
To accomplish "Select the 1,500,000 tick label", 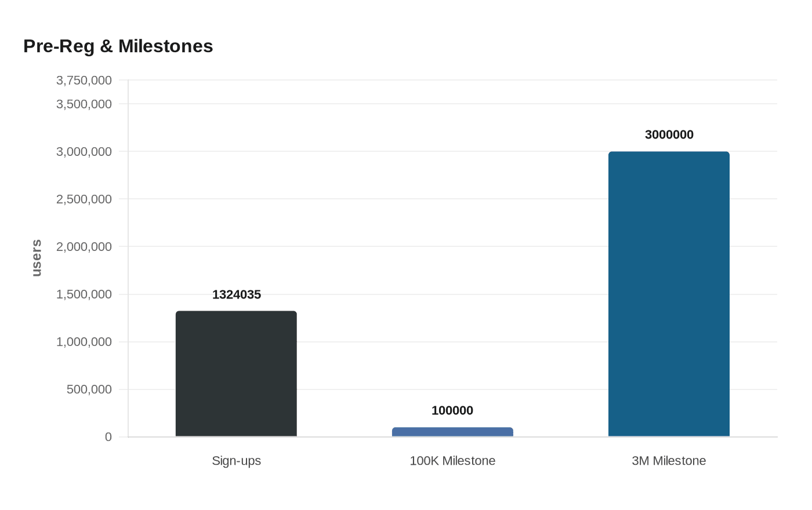I will pos(83,294).
